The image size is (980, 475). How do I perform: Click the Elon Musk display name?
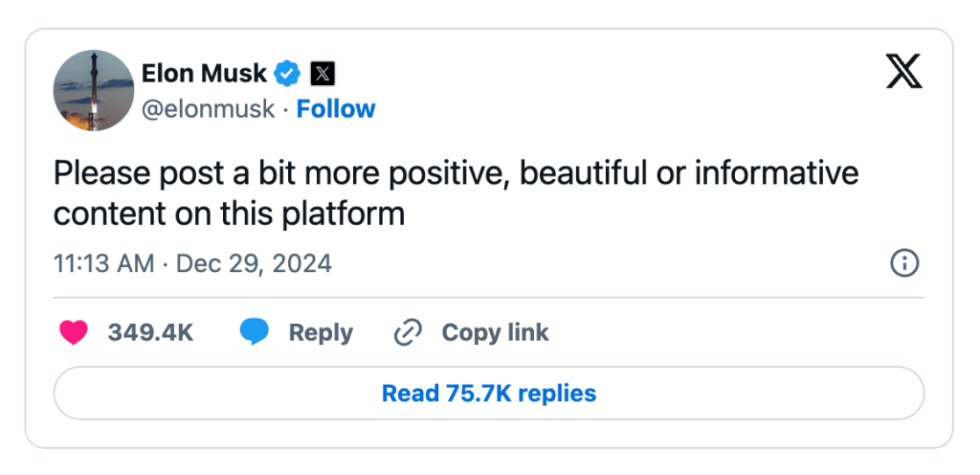204,73
